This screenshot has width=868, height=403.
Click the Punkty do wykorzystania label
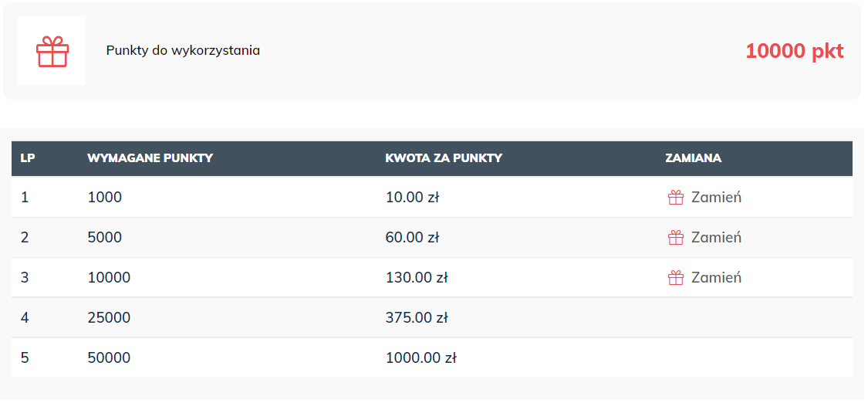point(183,50)
